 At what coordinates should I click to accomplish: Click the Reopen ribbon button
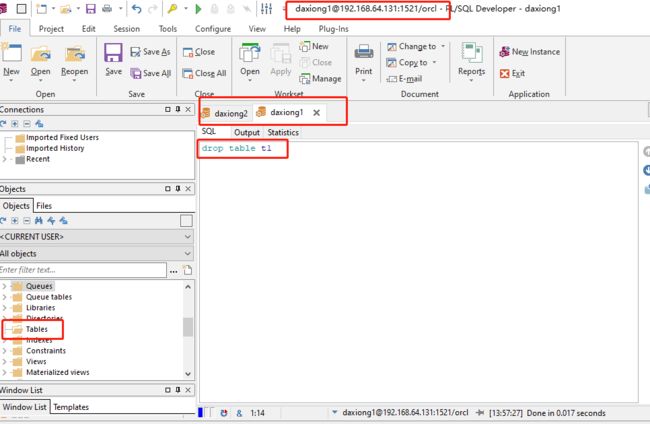[75, 62]
